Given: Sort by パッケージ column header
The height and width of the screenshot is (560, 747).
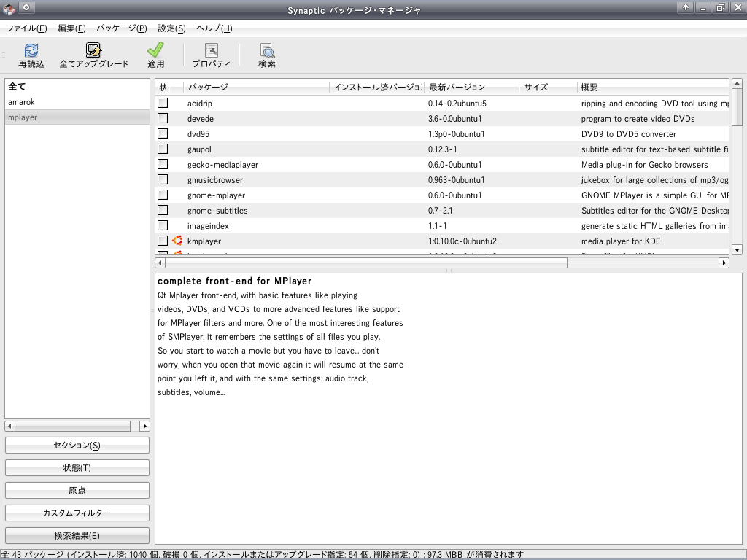Looking at the screenshot, I should coord(256,87).
